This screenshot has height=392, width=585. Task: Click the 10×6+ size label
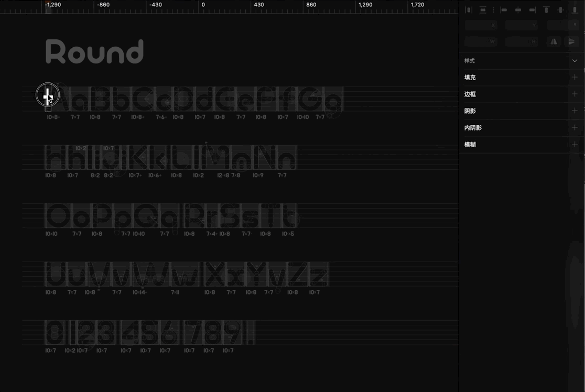(x=155, y=176)
